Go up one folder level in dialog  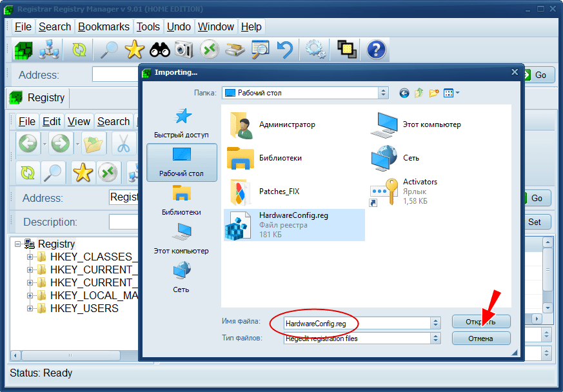pyautogui.click(x=419, y=93)
